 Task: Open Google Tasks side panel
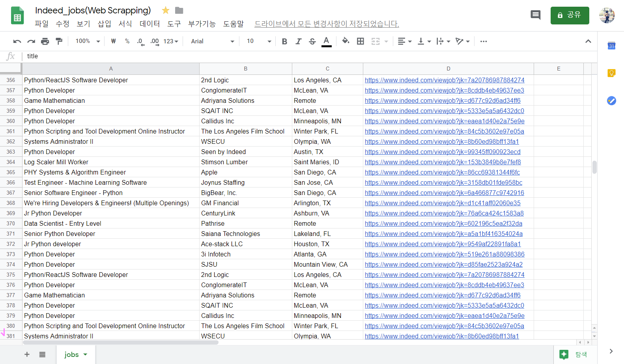(x=611, y=100)
